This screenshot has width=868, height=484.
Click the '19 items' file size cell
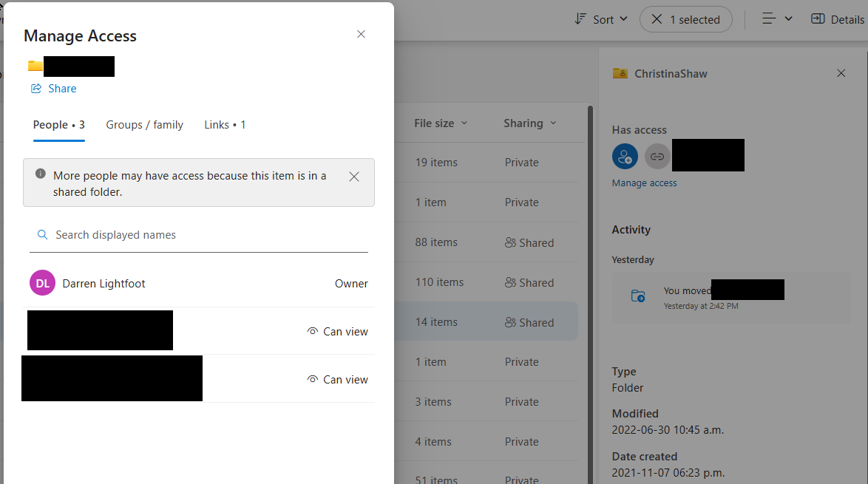tap(436, 163)
